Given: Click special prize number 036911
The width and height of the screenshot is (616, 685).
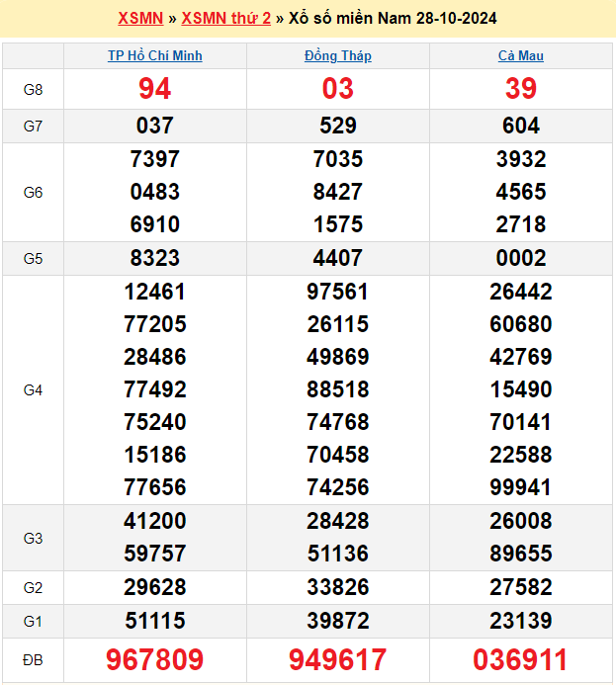Looking at the screenshot, I should pos(521,660).
